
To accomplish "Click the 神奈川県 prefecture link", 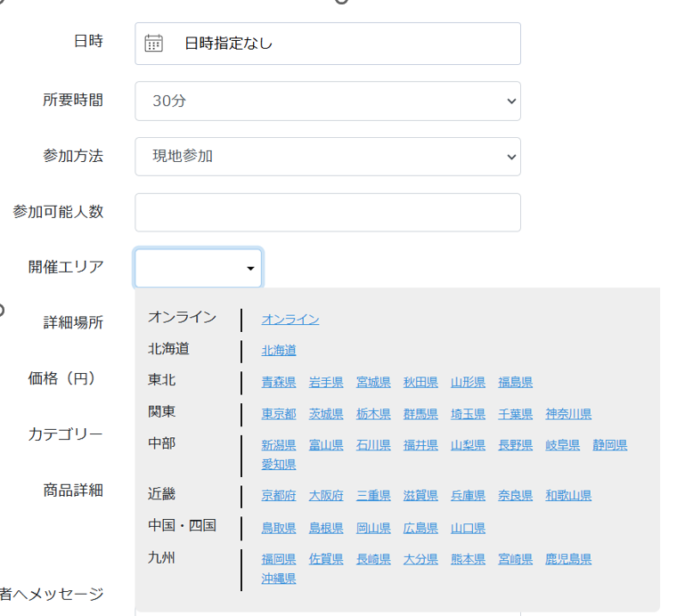I will click(568, 414).
